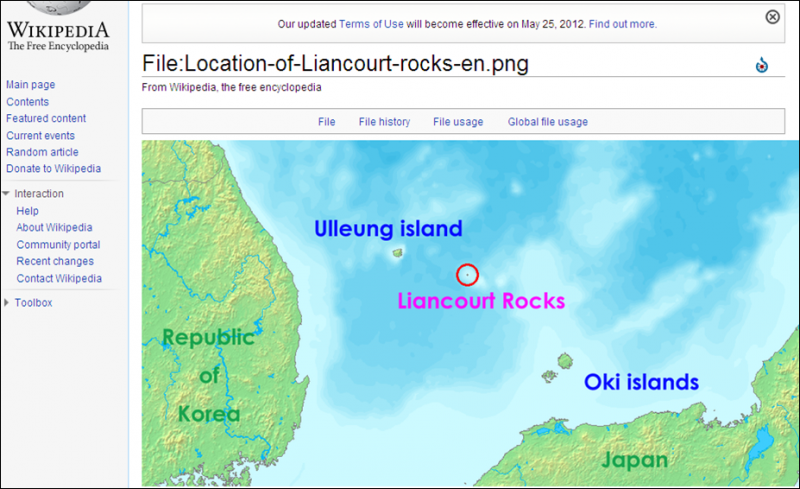Dismiss the Terms of Use notice

(x=772, y=17)
